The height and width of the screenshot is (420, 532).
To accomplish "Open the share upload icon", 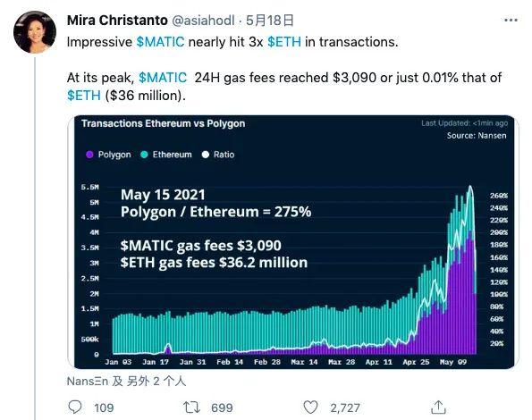I will tap(438, 407).
